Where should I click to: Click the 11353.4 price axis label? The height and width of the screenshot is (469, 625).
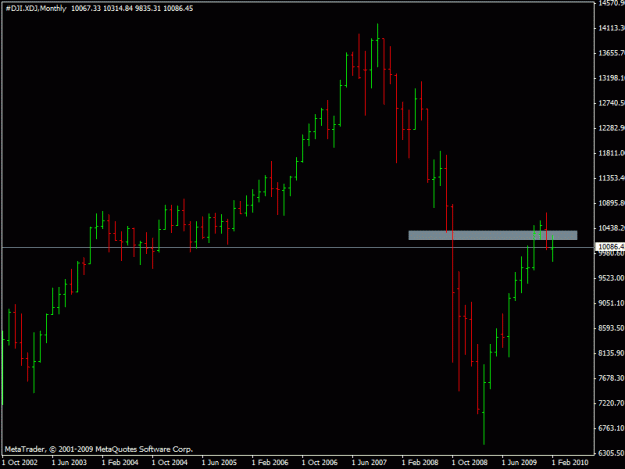[x=611, y=178]
